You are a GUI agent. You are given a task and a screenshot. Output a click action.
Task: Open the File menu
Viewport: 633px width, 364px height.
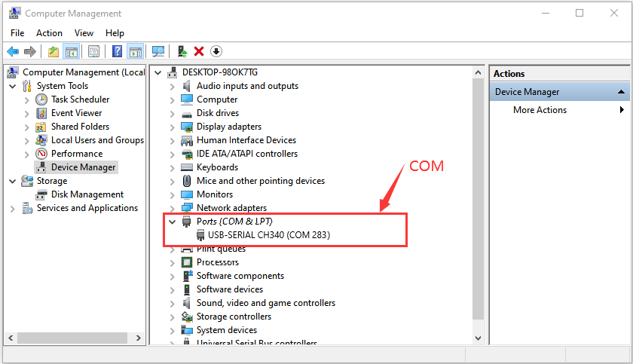17,33
